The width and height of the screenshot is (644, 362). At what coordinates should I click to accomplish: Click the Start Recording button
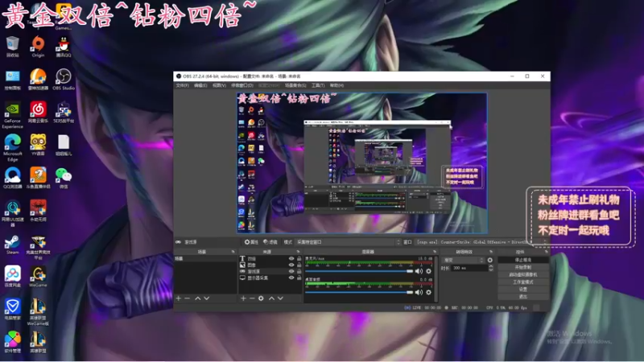pyautogui.click(x=522, y=267)
